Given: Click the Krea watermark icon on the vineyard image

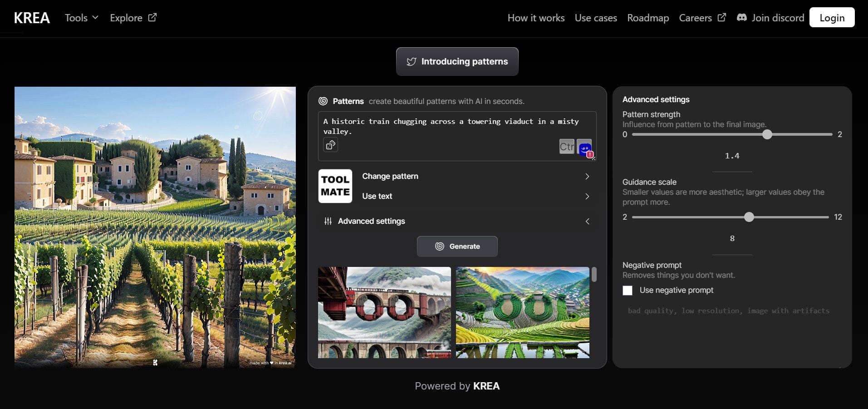Looking at the screenshot, I should pos(155,362).
